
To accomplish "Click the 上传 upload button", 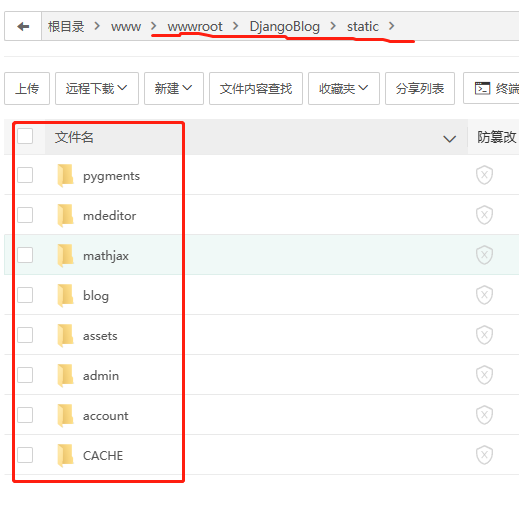I will (x=27, y=88).
